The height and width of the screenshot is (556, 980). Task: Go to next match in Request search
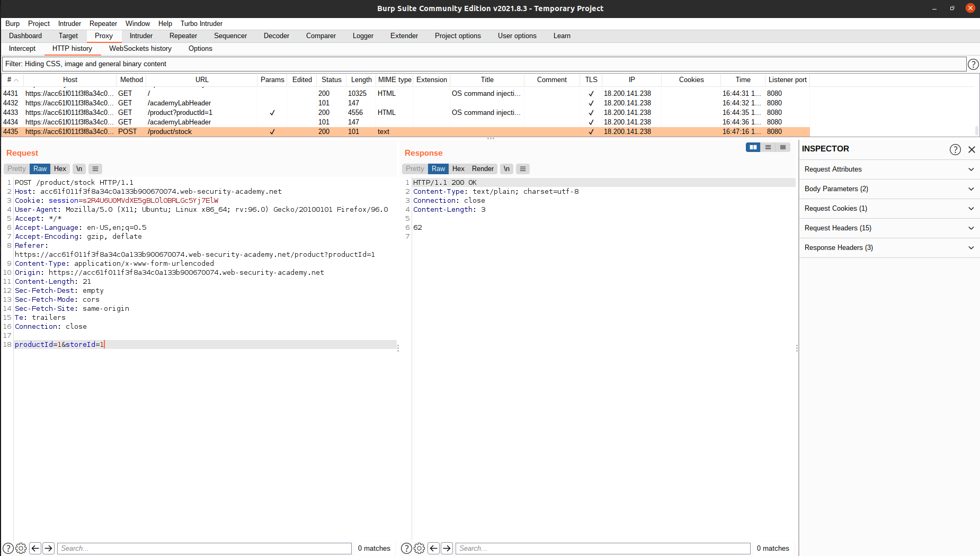coord(48,548)
